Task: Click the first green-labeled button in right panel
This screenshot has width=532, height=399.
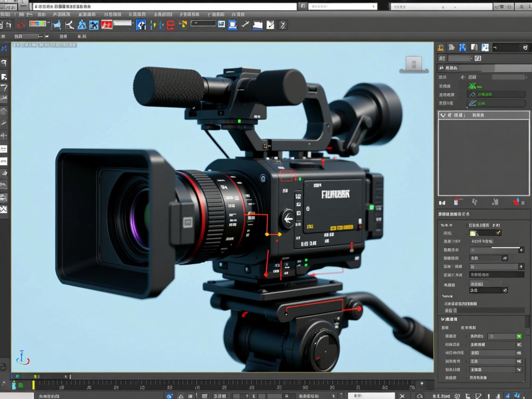Action: (475, 86)
